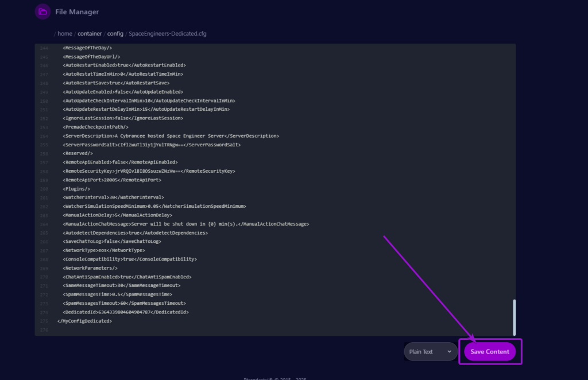This screenshot has height=380, width=588.
Task: Click the DedicatedId line
Action: pyautogui.click(x=126, y=312)
